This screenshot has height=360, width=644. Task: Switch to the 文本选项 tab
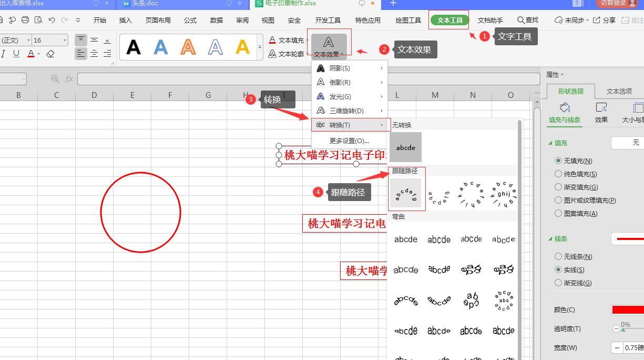pos(619,91)
